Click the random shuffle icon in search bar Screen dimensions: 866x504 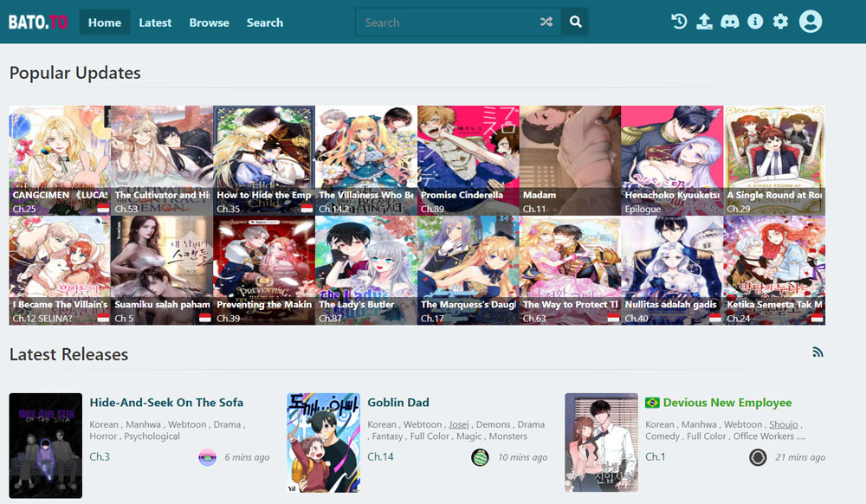point(546,22)
